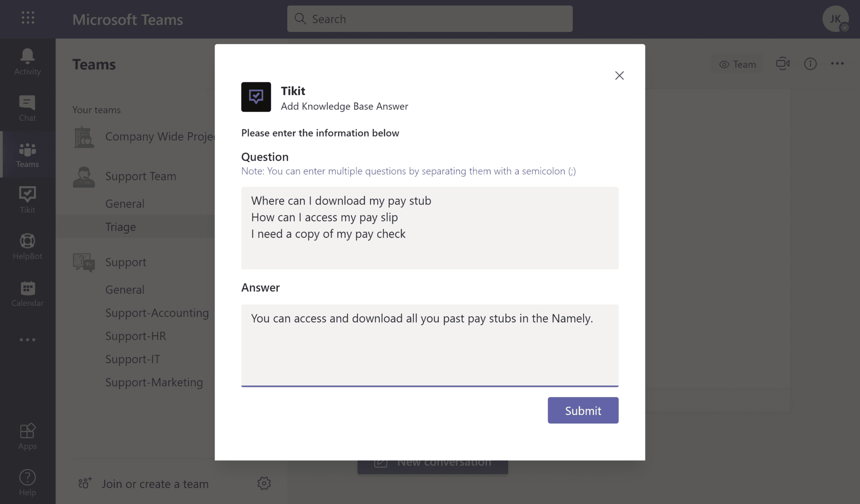Open the app launcher waffle icon
Image resolution: width=860 pixels, height=504 pixels.
click(28, 18)
